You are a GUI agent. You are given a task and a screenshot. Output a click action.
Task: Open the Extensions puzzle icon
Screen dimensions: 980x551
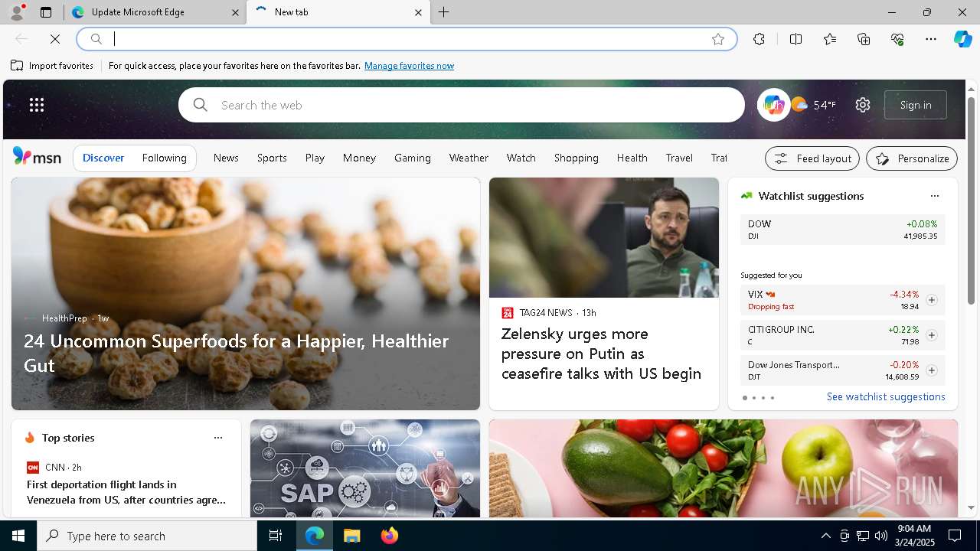point(759,39)
